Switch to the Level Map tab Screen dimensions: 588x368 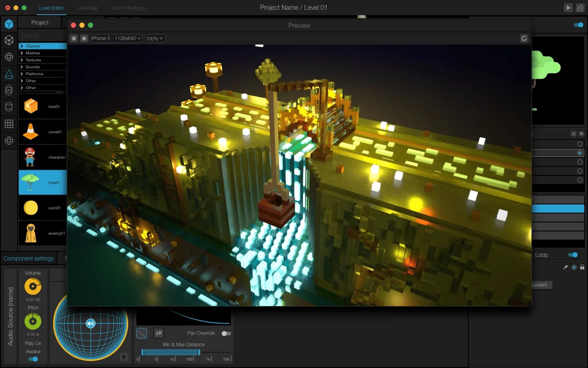pos(87,8)
